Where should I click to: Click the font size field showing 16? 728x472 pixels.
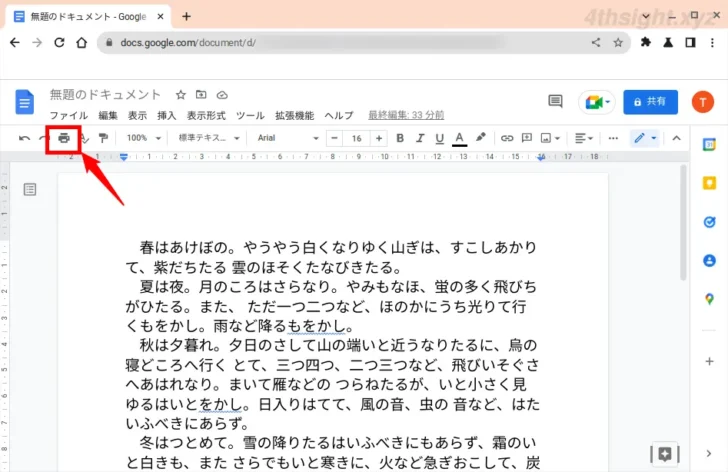[x=357, y=138]
